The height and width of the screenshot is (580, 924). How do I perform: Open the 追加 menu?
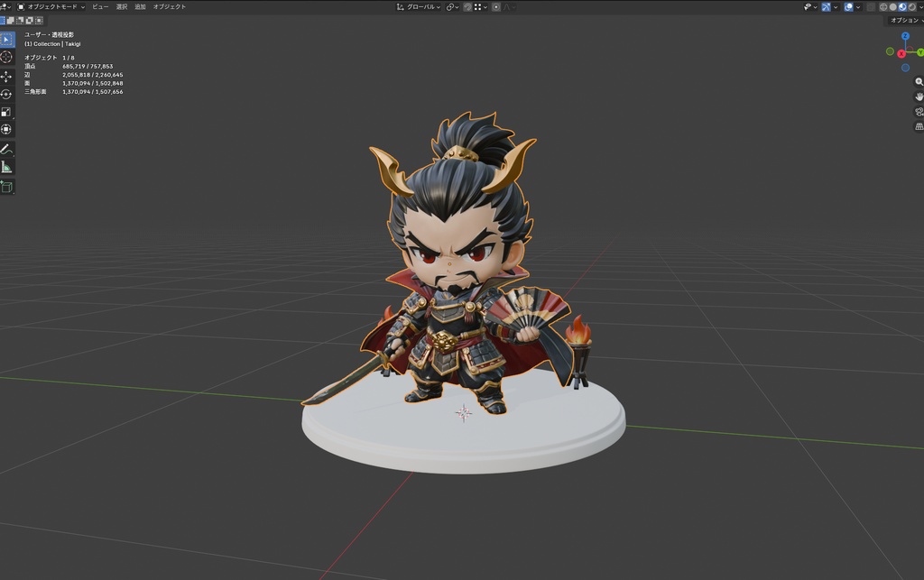tap(140, 7)
